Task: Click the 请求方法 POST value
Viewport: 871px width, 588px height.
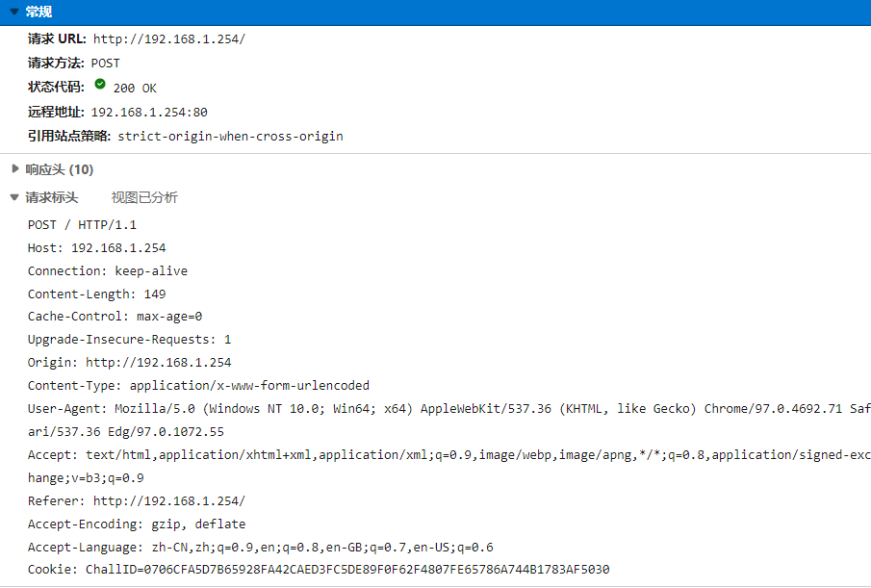Action: (x=106, y=64)
